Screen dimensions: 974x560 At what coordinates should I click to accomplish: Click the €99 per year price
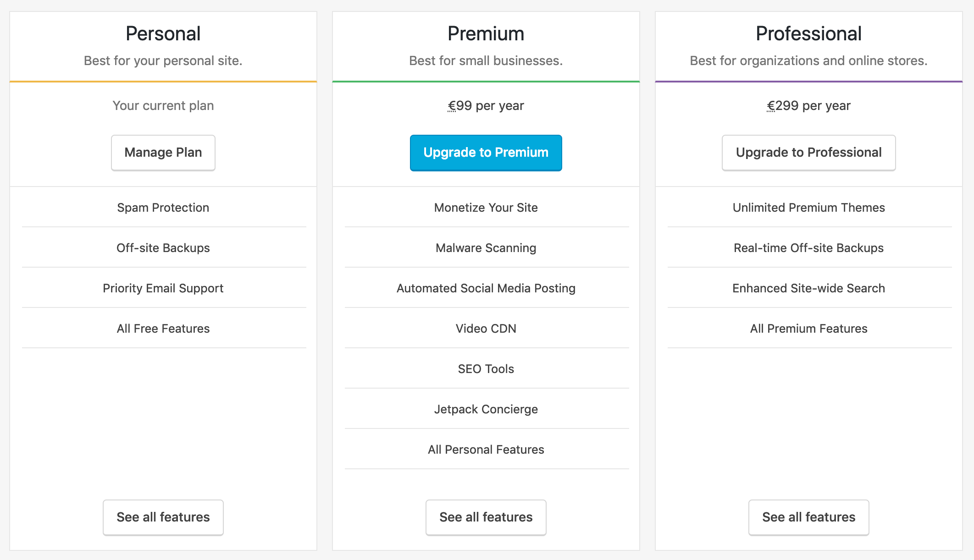click(x=486, y=106)
